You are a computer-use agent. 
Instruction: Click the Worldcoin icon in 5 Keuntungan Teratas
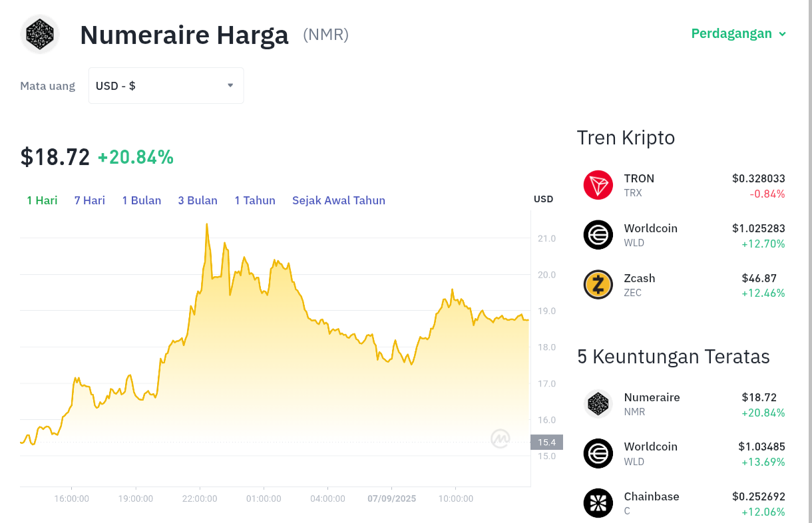(598, 453)
